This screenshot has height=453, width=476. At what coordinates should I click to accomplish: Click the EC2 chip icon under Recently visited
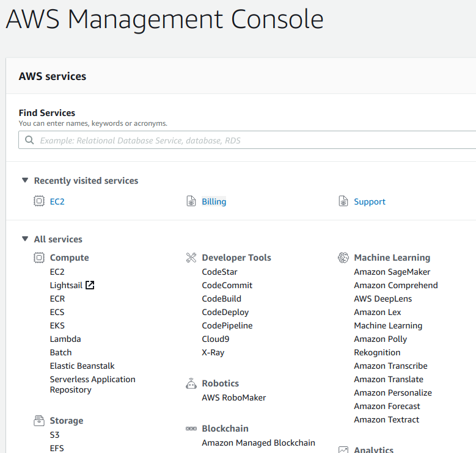(x=39, y=201)
